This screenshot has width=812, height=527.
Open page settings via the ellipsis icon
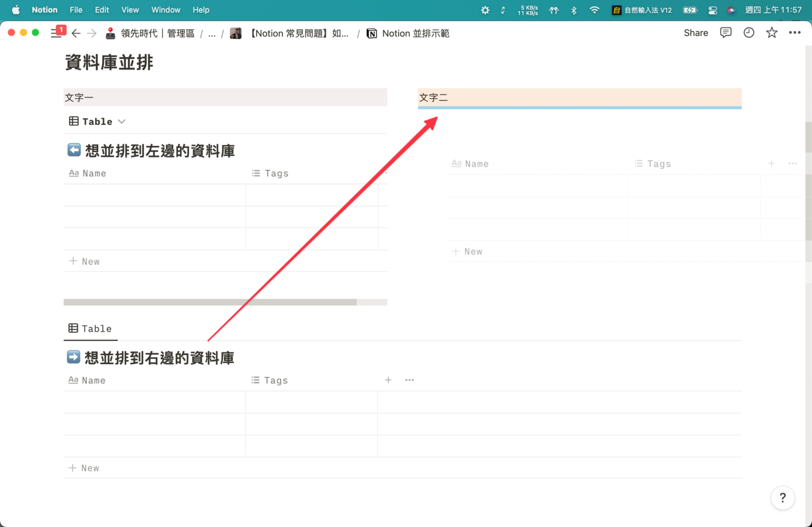click(795, 33)
